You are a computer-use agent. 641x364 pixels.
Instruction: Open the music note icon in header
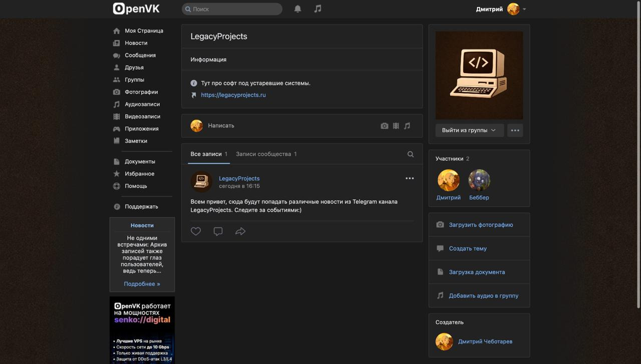coord(317,9)
